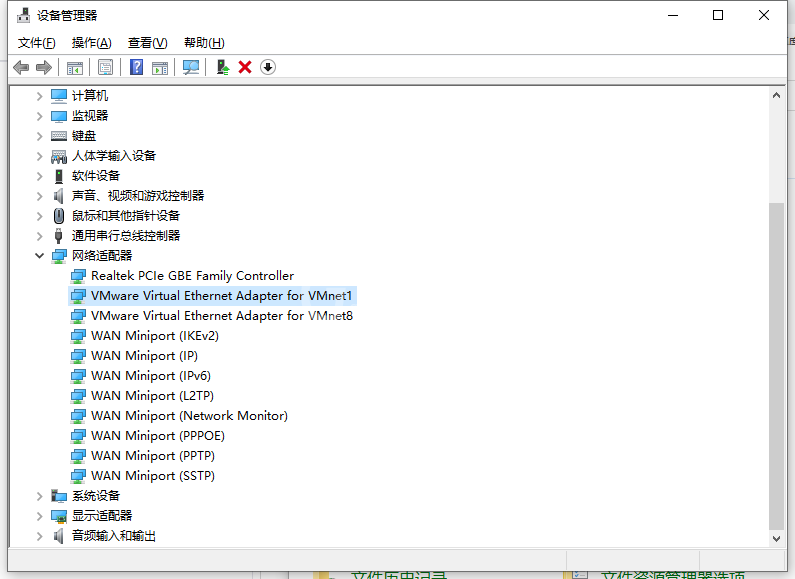
Task: Expand the 计算机 node
Action: (x=40, y=96)
